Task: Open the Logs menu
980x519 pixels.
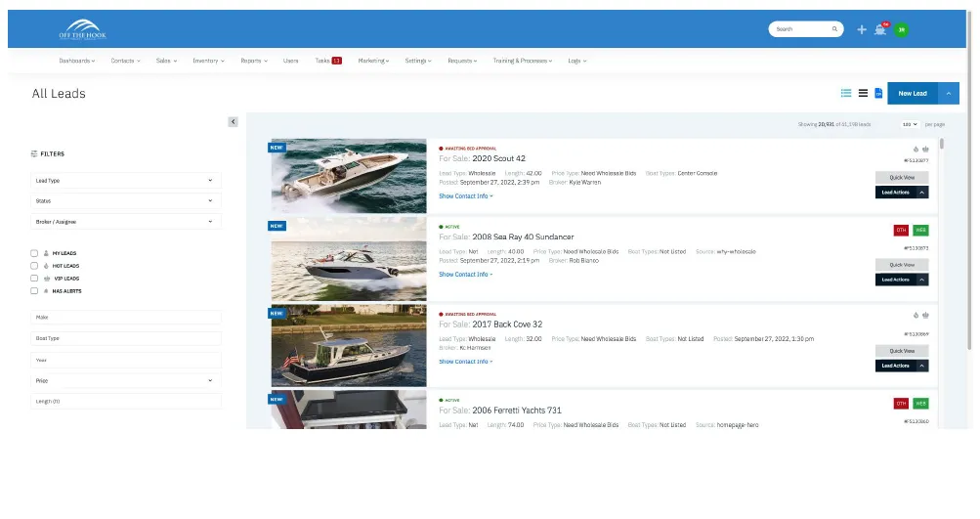Action: click(576, 61)
